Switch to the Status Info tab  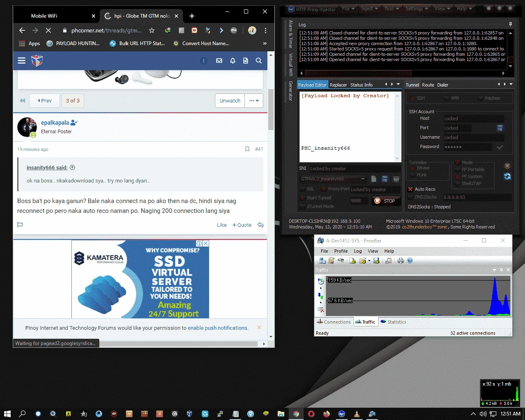[x=361, y=85]
